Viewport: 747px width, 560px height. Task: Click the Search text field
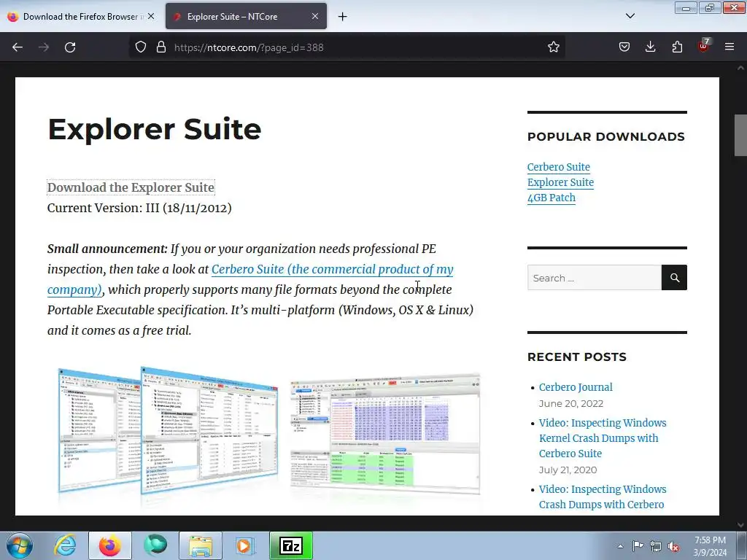pos(594,278)
